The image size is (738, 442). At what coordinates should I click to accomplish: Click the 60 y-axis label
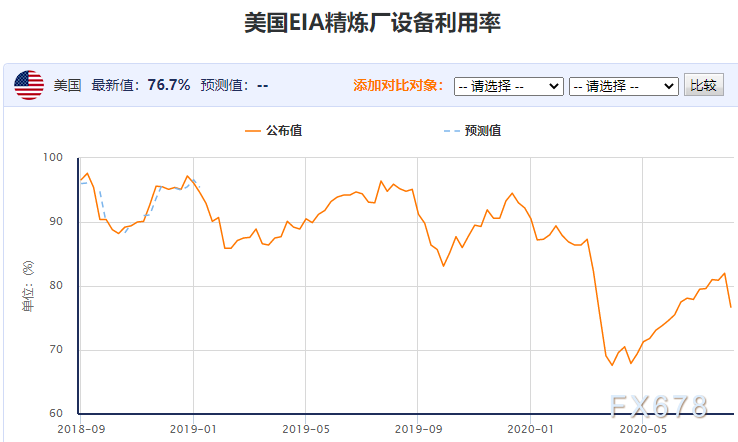tap(56, 413)
